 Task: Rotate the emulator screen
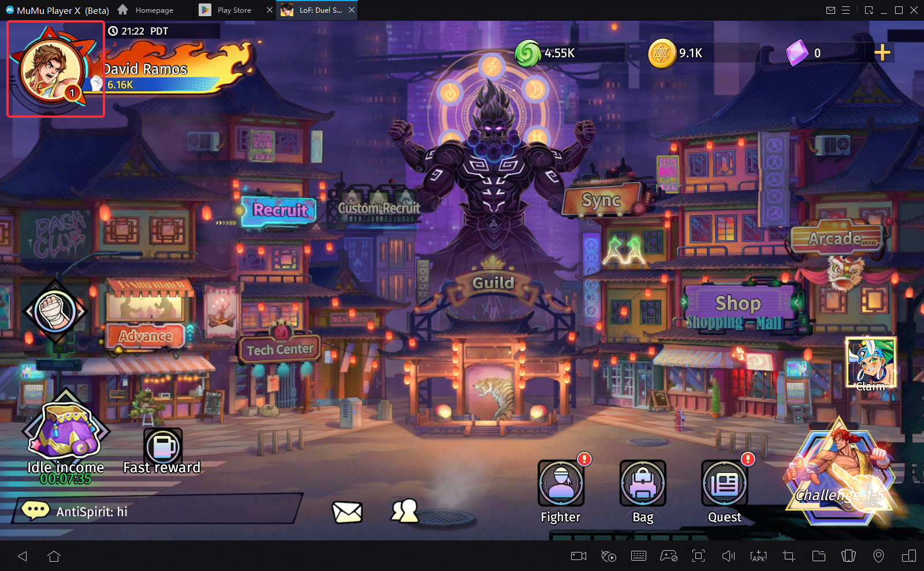pos(848,556)
